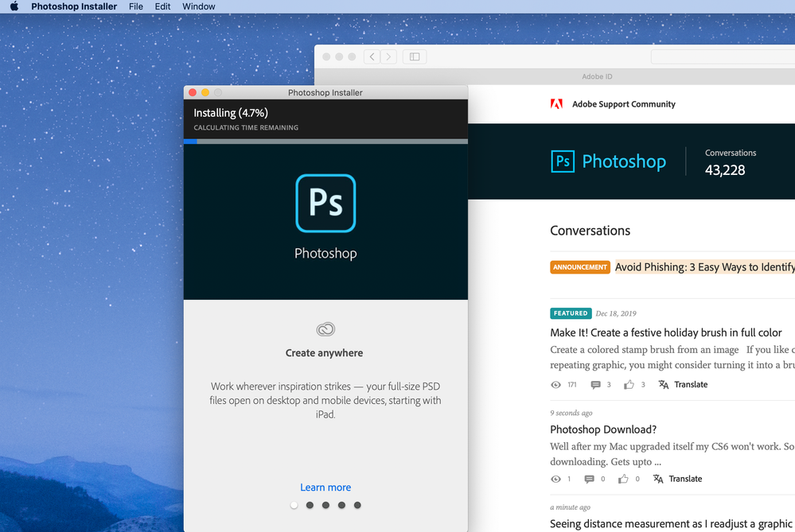Open the Photoshop Download? post

pyautogui.click(x=603, y=429)
